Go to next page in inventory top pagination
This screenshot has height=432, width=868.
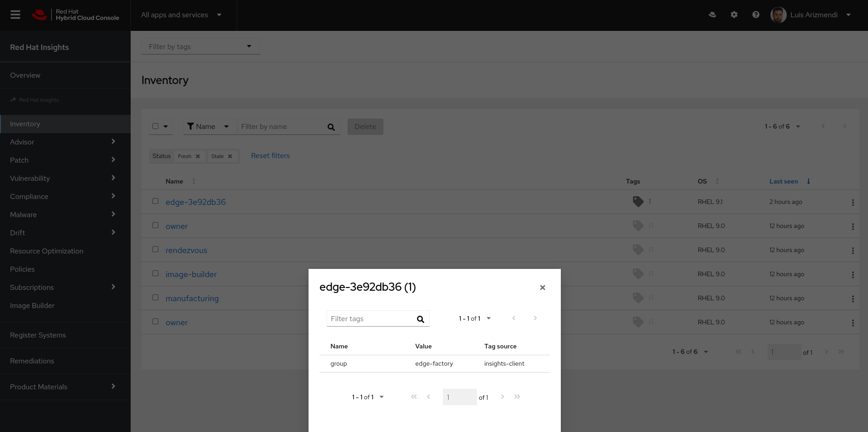point(844,126)
